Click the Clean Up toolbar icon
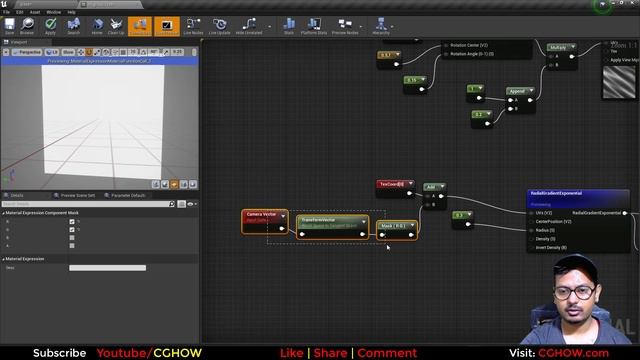Viewport: 640px width, 360px height. [x=116, y=27]
